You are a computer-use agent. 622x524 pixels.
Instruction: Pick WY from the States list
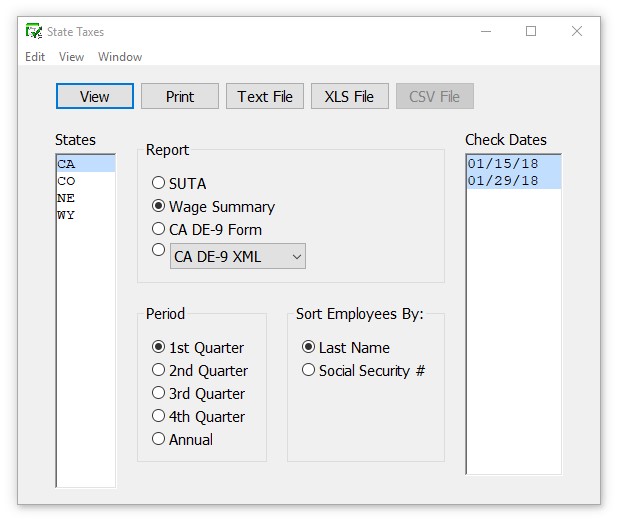(x=67, y=215)
